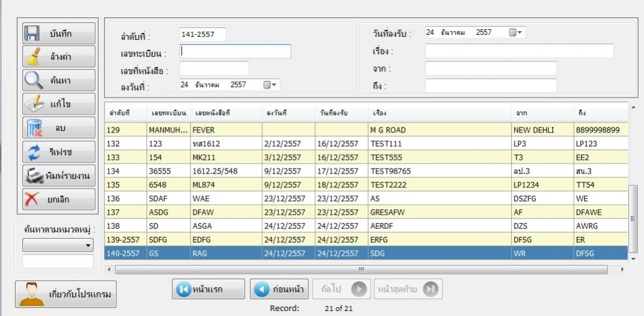This screenshot has height=316, width=644.
Task: Sort by เลขหนังสือที่ column header
Action: click(x=226, y=113)
